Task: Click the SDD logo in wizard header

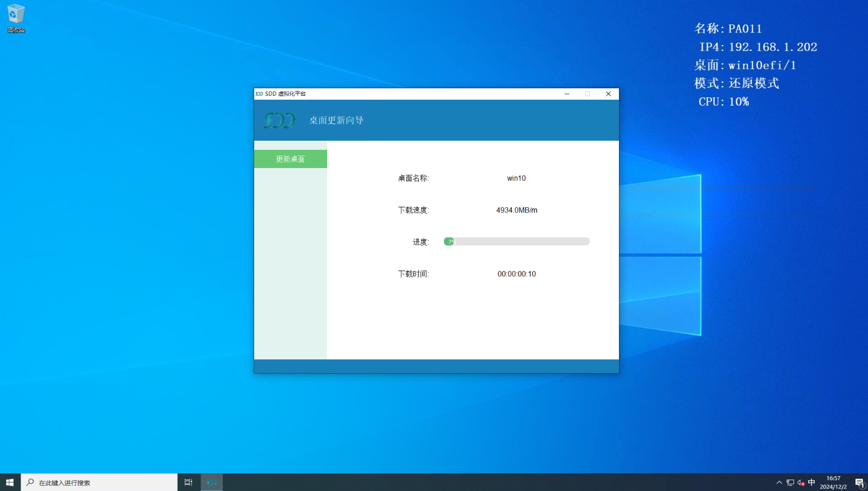Action: point(279,120)
